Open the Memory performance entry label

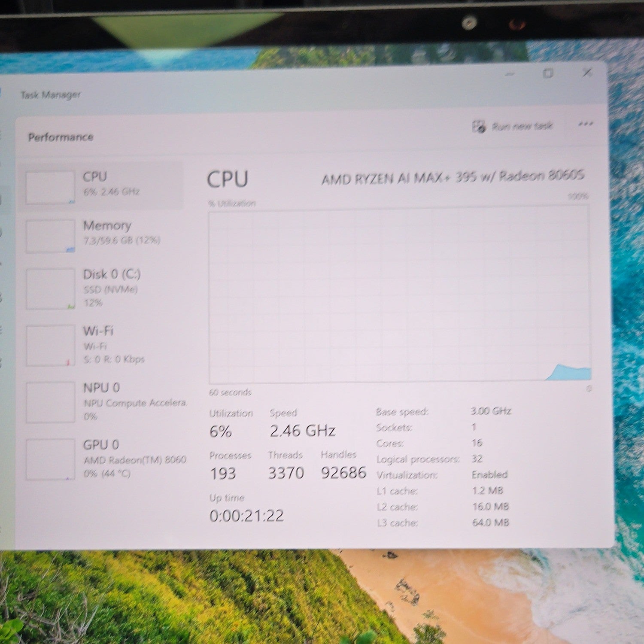click(x=107, y=225)
